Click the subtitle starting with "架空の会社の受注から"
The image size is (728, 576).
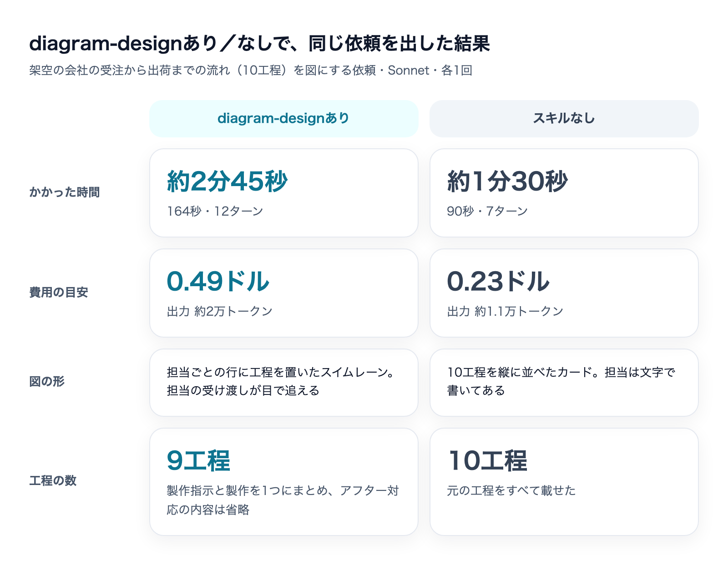coord(251,70)
